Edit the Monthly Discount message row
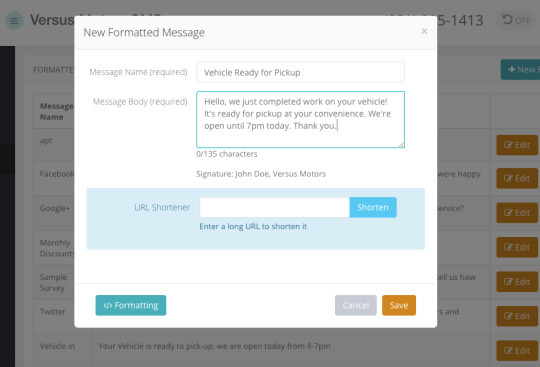This screenshot has width=540, height=367. [517, 247]
